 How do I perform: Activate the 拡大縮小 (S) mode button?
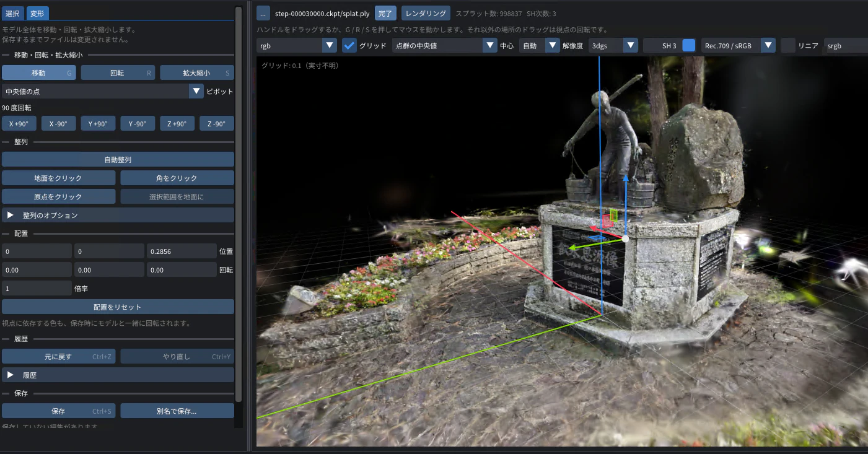click(x=197, y=72)
